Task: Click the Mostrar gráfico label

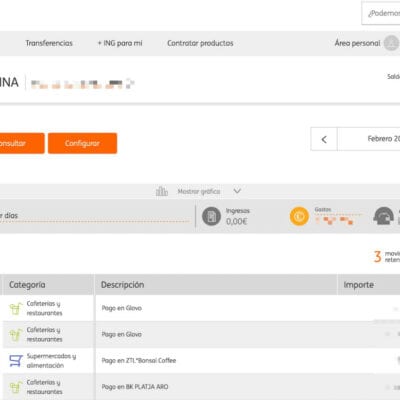Action: click(199, 192)
